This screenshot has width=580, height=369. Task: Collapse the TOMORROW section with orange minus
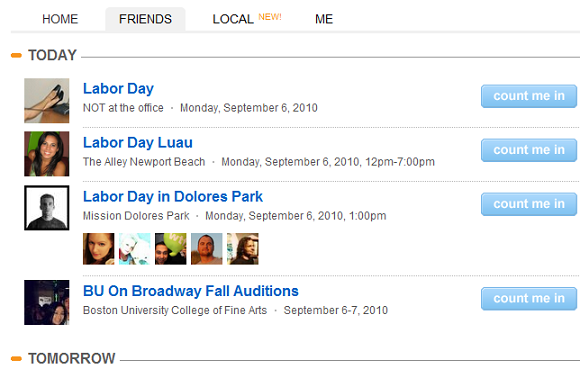(x=16, y=358)
